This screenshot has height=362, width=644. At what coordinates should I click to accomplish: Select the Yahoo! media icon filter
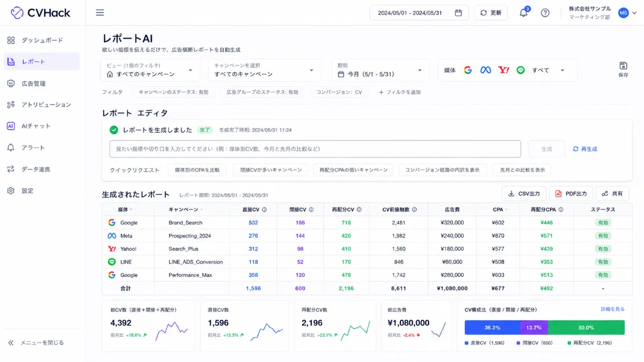tap(503, 70)
